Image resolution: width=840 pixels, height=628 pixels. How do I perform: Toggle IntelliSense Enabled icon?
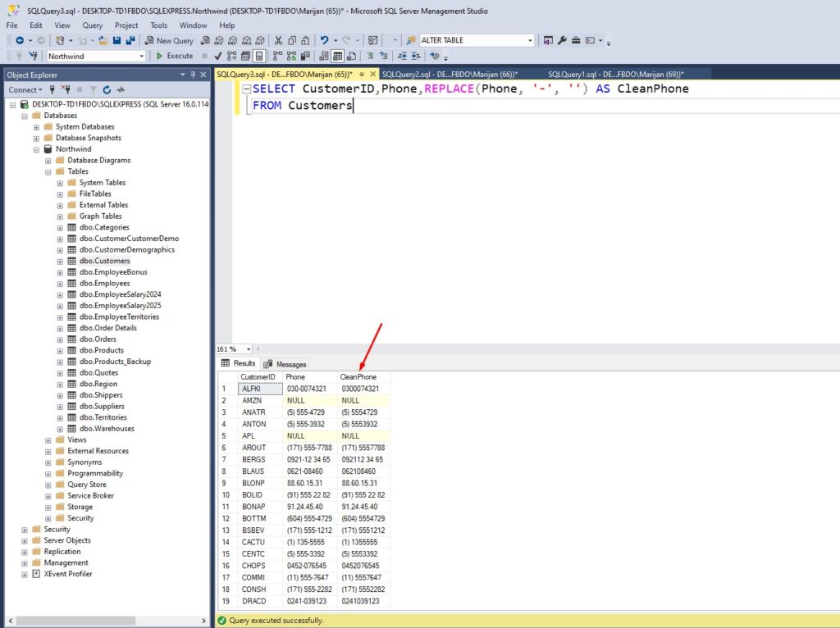coord(259,56)
